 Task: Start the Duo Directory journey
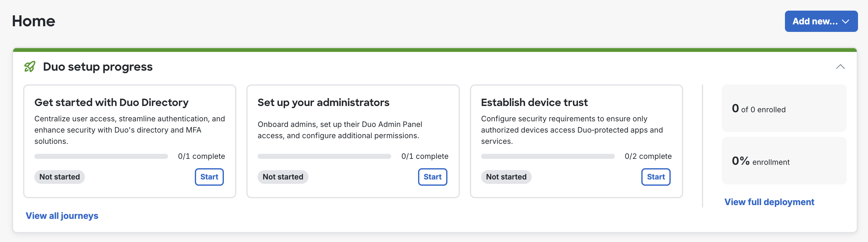click(x=209, y=177)
